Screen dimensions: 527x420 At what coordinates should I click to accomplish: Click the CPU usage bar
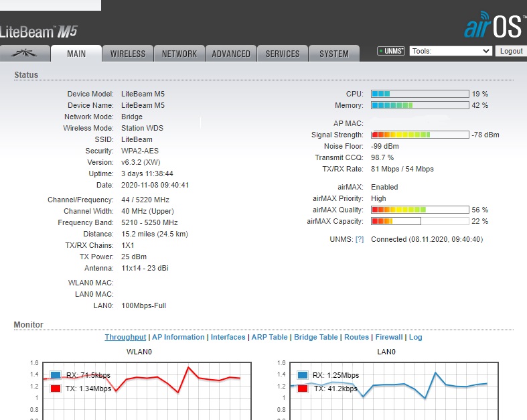(420, 94)
